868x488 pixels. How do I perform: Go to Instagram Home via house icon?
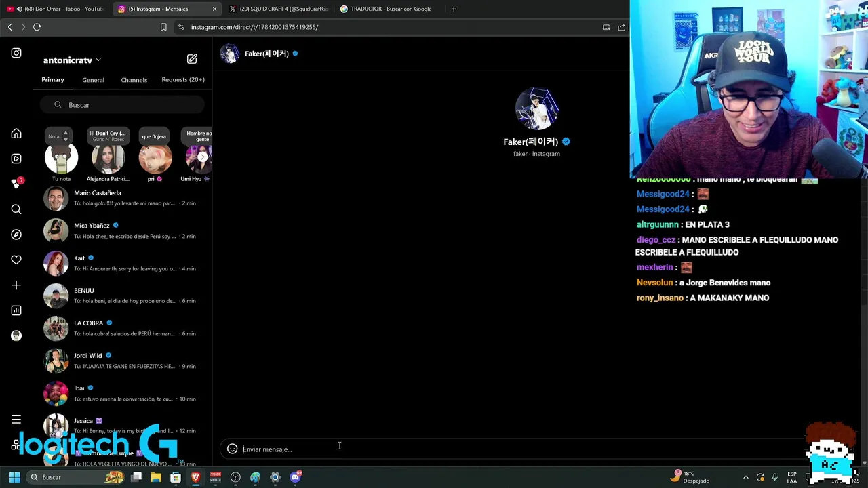[16, 134]
